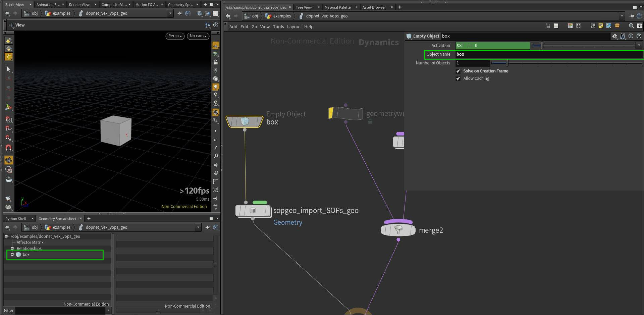Click the palette grid icon in network toolbar
This screenshot has width=644, height=315.
pyautogui.click(x=570, y=26)
